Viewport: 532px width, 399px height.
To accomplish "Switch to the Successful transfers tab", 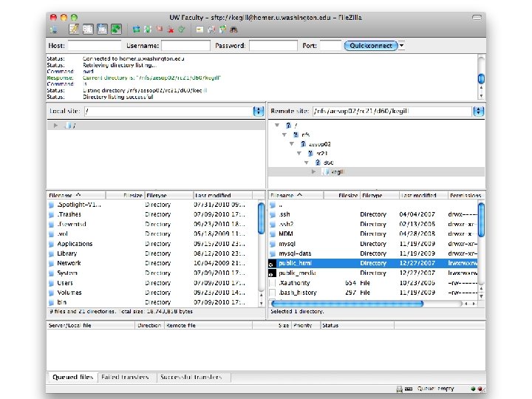I will pos(191,378).
